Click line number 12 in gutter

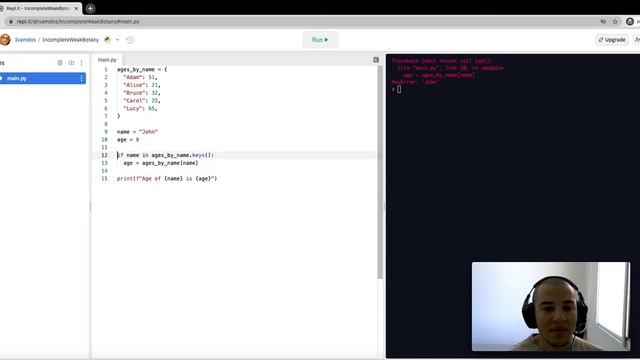pos(104,155)
